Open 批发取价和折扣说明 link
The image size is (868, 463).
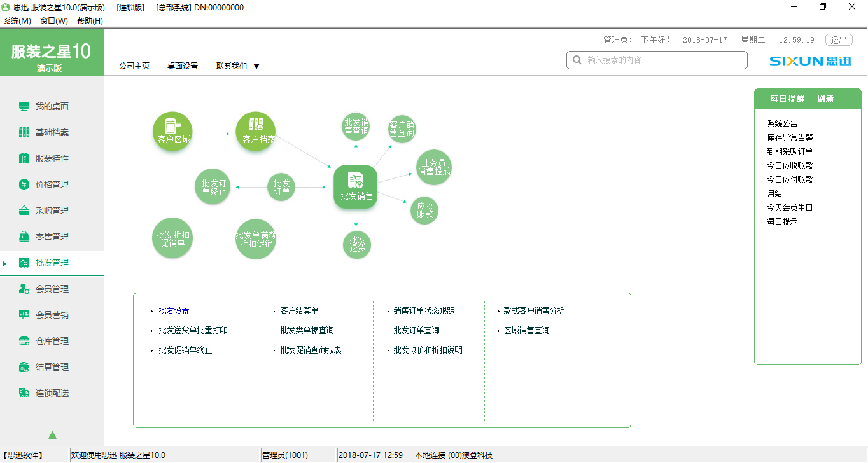(428, 350)
